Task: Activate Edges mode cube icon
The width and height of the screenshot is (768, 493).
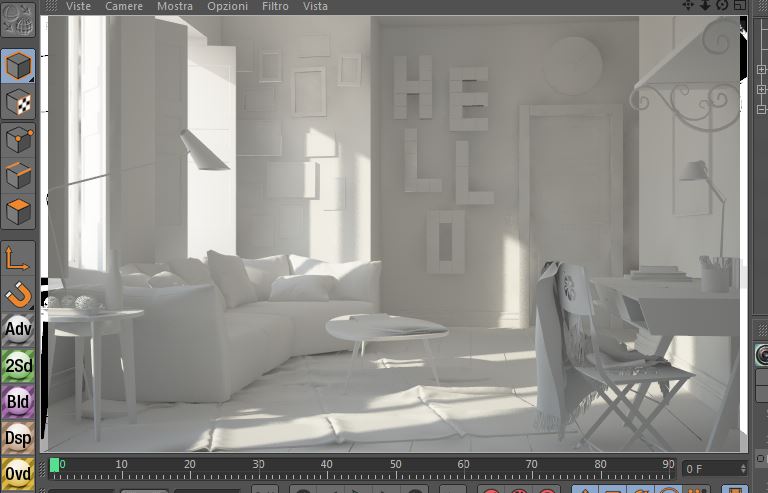Action: tap(18, 175)
